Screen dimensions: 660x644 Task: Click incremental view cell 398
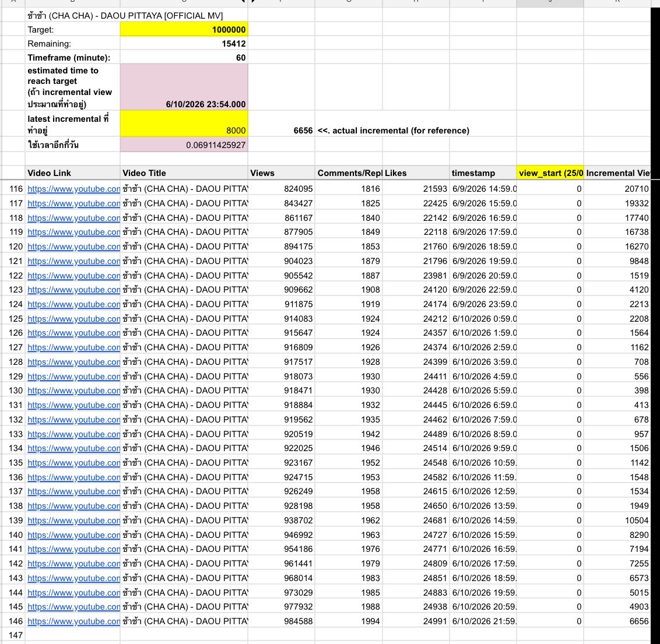tap(617, 390)
